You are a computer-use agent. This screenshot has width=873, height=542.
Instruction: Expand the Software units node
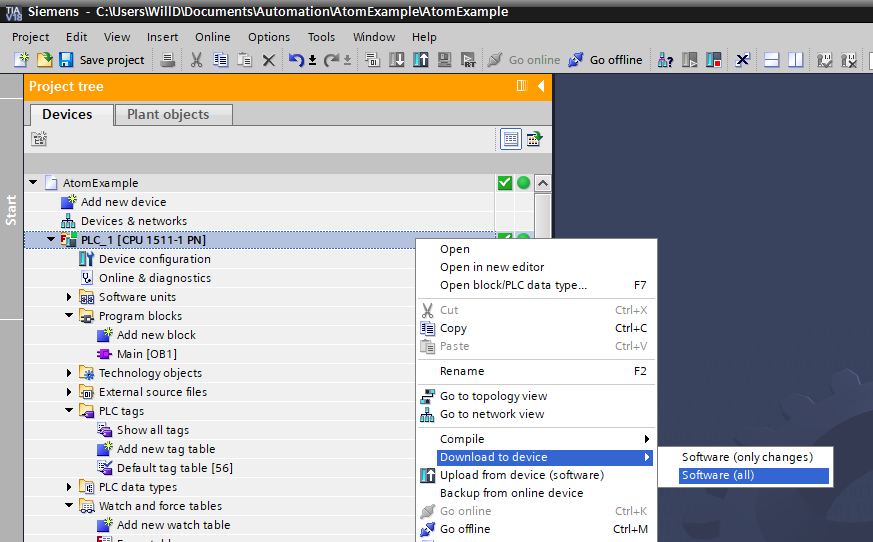[x=70, y=297]
